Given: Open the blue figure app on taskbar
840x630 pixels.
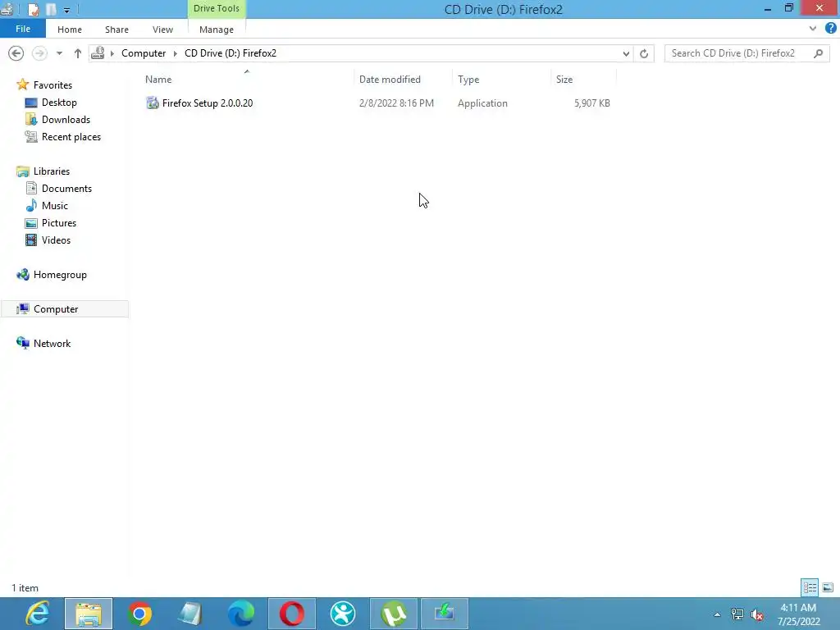Looking at the screenshot, I should [343, 614].
